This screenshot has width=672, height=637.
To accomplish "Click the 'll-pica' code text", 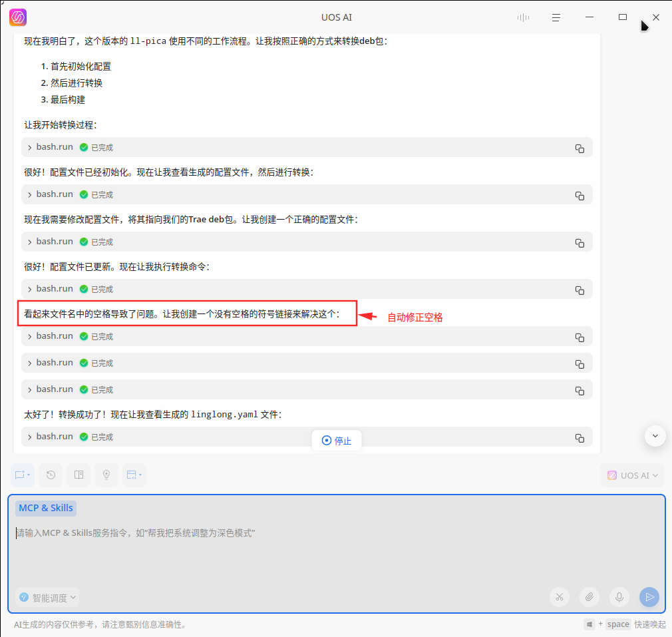I will 148,41.
